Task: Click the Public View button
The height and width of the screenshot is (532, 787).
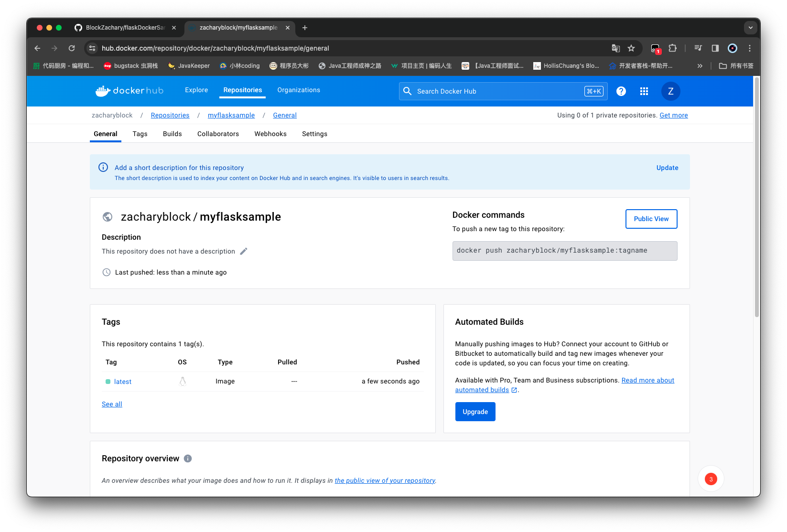Action: [651, 219]
